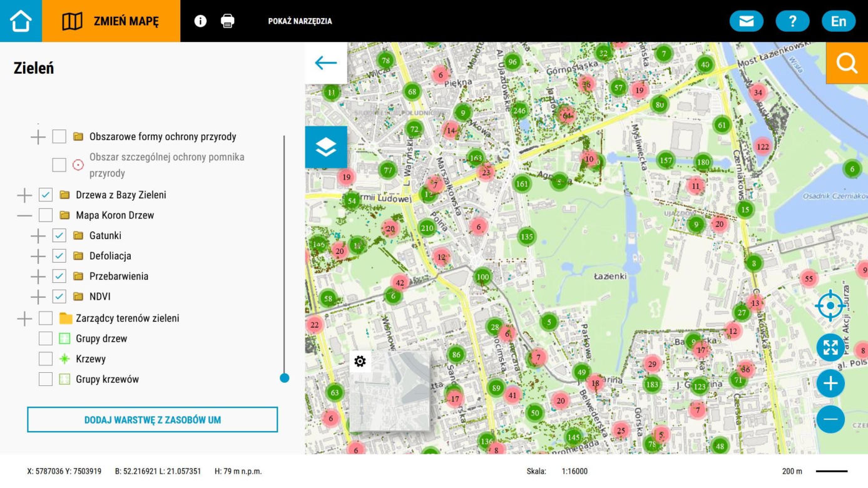The height and width of the screenshot is (488, 868).
Task: Click the green tree cluster marked 210
Action: click(x=427, y=228)
